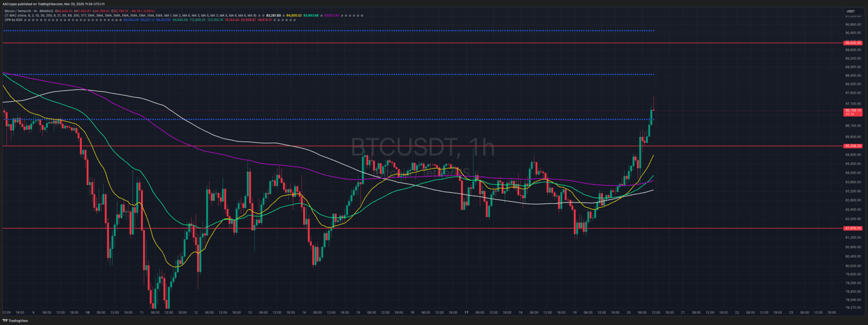Click the BTCUSDT, 1h watermark text
This screenshot has width=868, height=325.
[423, 148]
